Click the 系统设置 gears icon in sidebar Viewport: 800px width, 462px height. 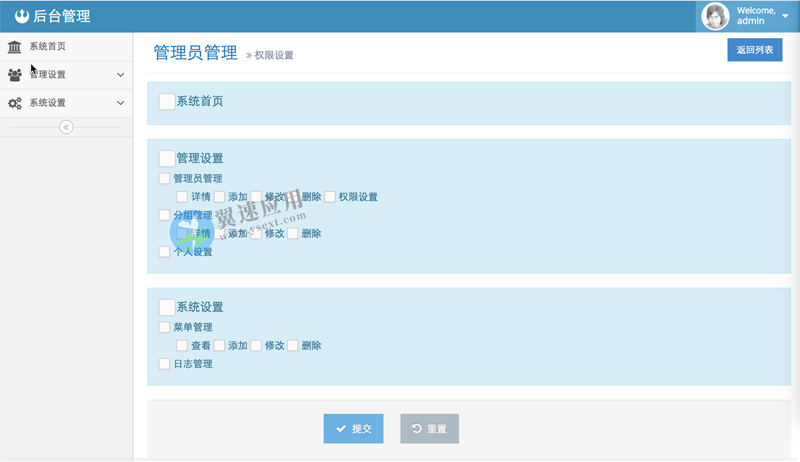coord(15,103)
